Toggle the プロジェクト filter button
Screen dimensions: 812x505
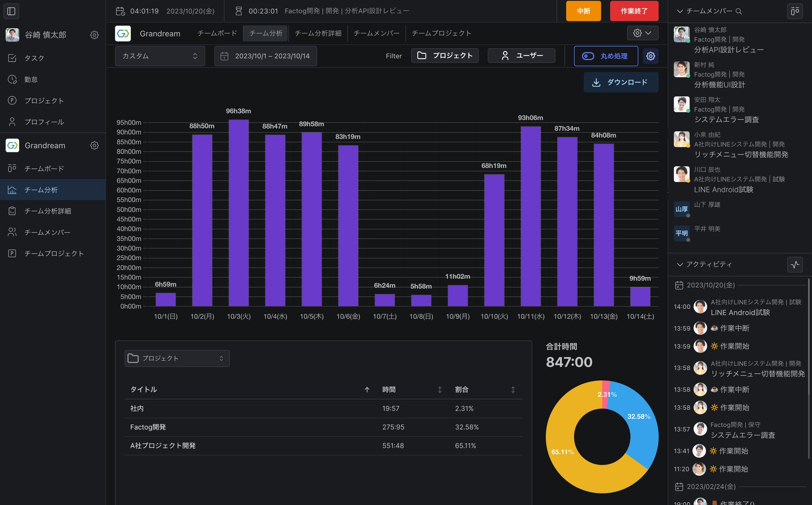click(444, 55)
